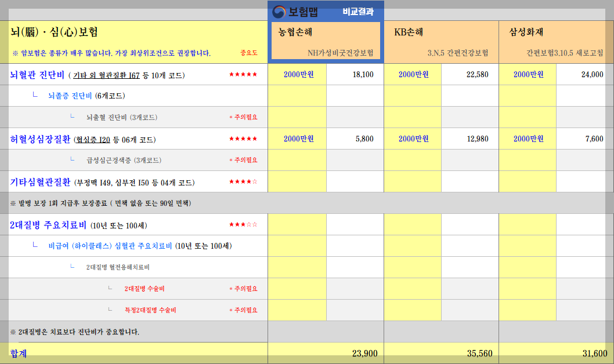Click the 암보험은 종류가 매우 많습니다 note
614x364 pixels.
tap(111, 53)
